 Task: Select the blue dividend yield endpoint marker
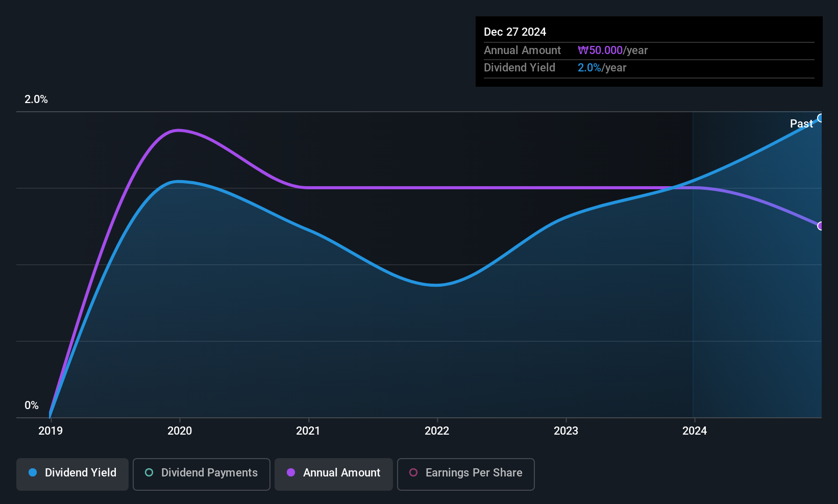821,118
